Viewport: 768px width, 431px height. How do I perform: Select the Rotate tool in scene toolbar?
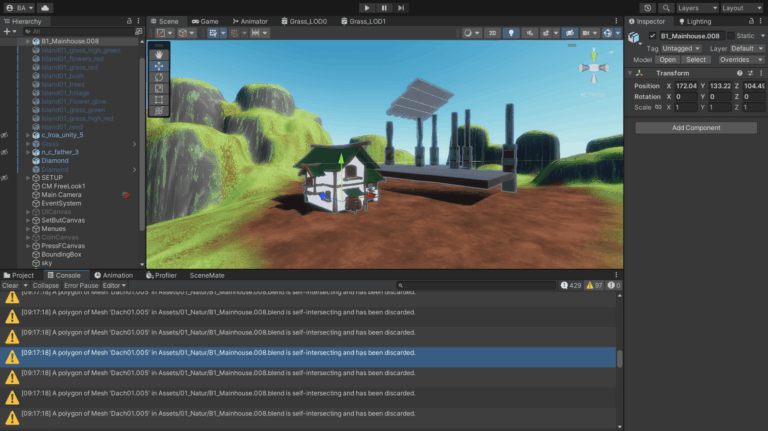160,77
